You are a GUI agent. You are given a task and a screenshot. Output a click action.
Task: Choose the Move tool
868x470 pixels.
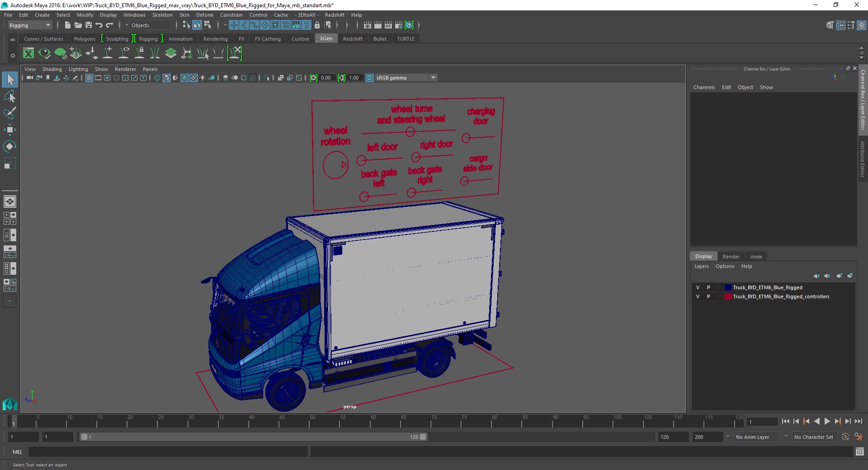pyautogui.click(x=10, y=130)
